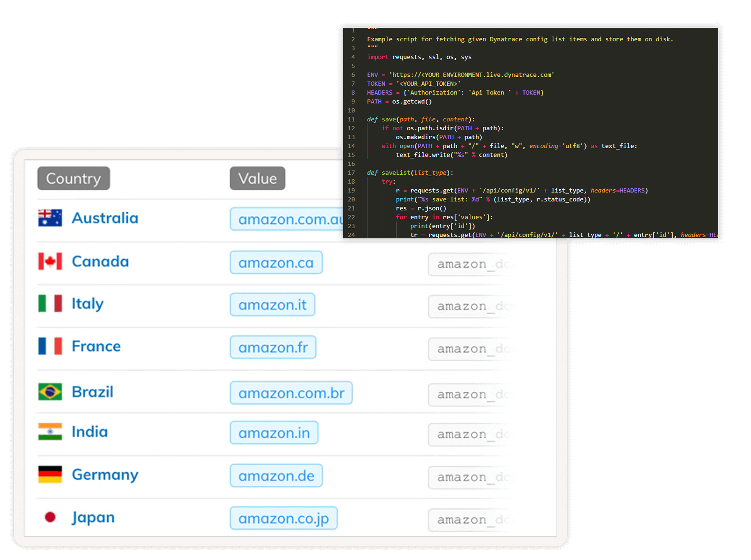Click line number 11 in the gutter
Image resolution: width=751 pixels, height=560 pixels.
coord(351,119)
